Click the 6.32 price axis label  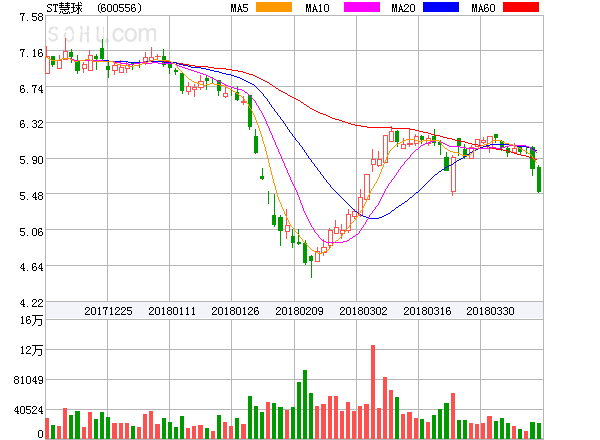(31, 124)
